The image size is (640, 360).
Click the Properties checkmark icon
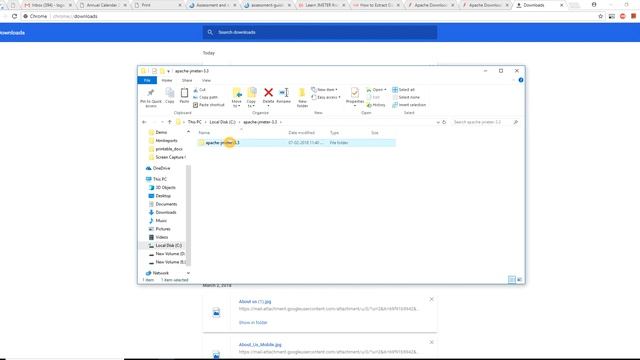[355, 93]
